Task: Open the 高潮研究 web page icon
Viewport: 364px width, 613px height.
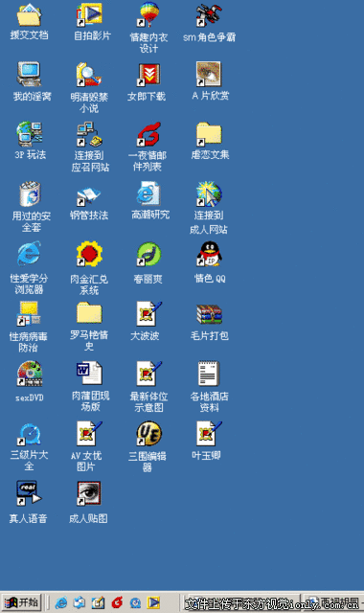Action: 148,193
